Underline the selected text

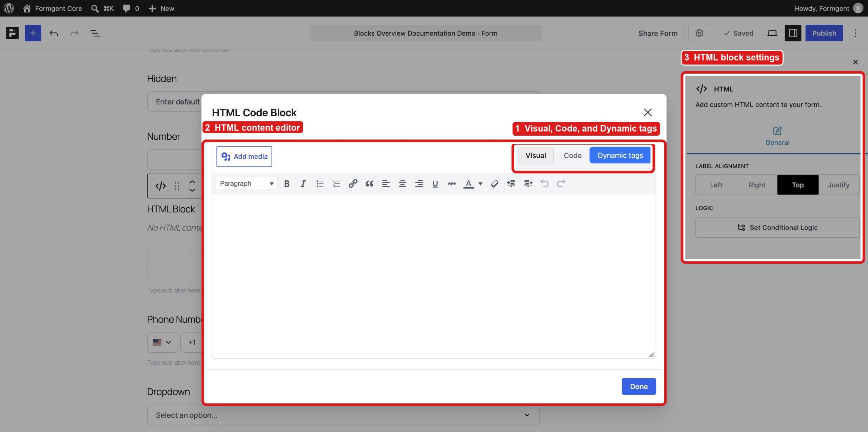click(435, 183)
